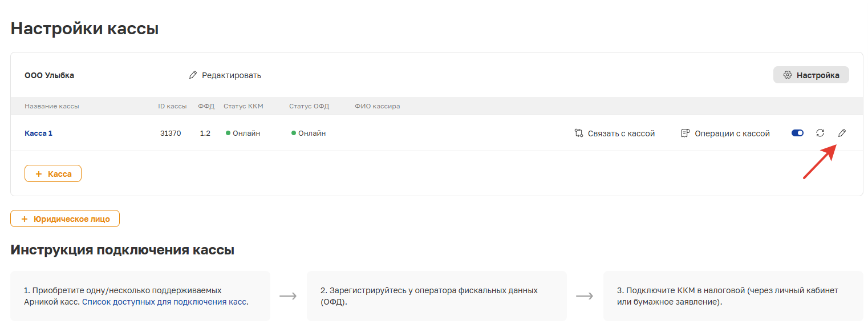868x324 pixels.
Task: Click the Связать с кассой text
Action: point(621,133)
